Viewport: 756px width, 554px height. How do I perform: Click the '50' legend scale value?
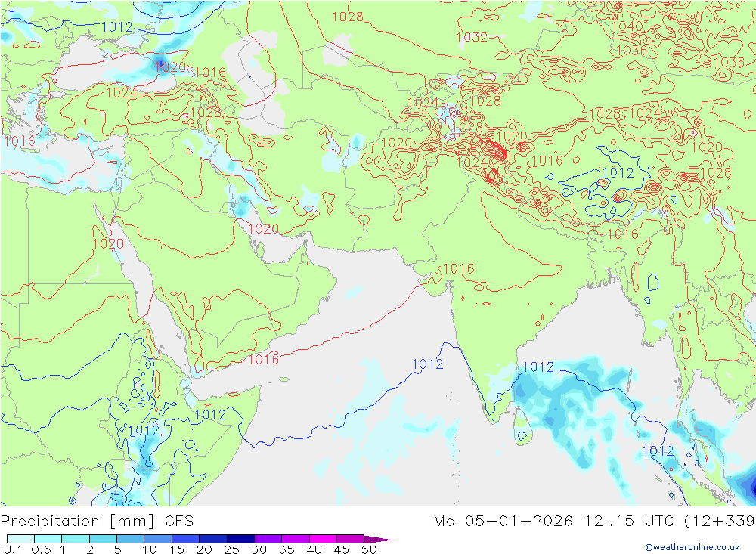pyautogui.click(x=370, y=549)
